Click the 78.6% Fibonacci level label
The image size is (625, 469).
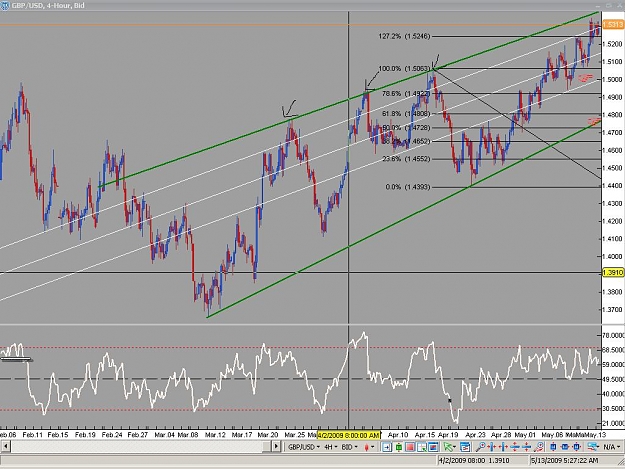(406, 94)
